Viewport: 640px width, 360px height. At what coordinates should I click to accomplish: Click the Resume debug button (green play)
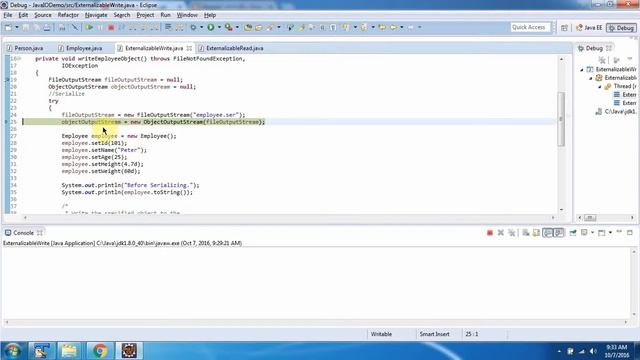pos(89,27)
